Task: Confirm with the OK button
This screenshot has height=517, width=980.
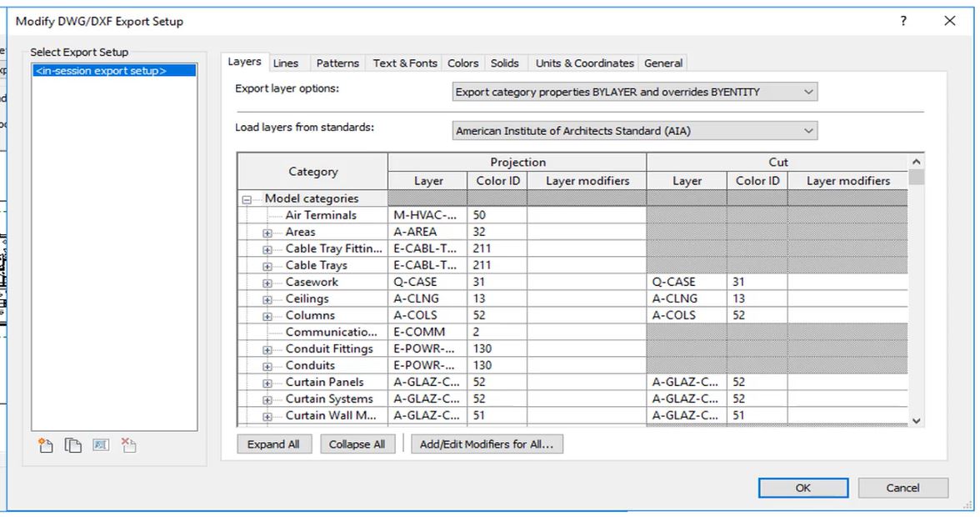Action: tap(803, 488)
